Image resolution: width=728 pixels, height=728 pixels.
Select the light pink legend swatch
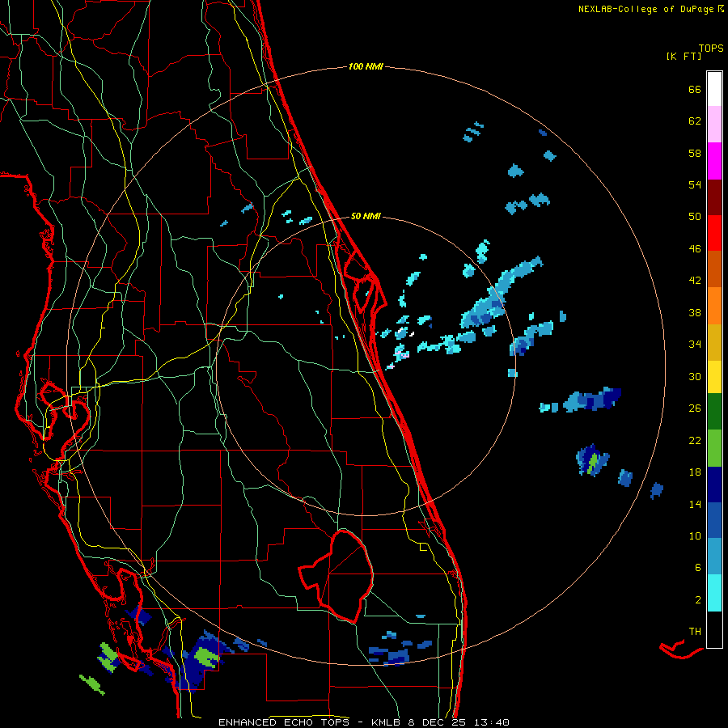coord(714,125)
